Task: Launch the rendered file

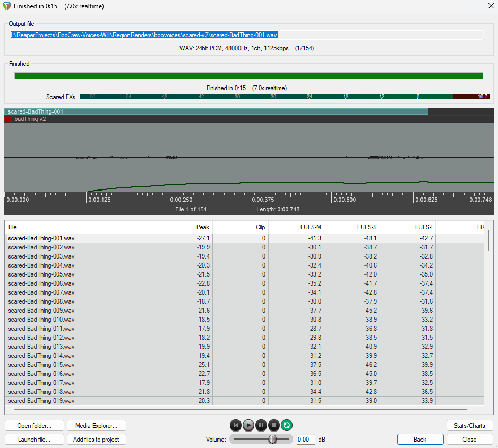Action: coord(35,440)
